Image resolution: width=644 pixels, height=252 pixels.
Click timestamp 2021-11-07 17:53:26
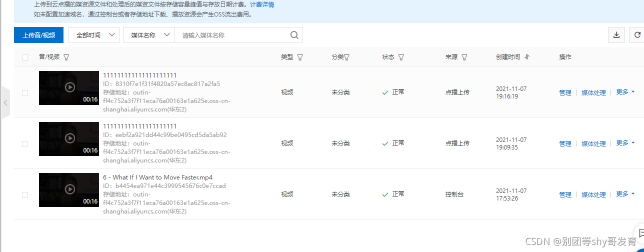click(x=511, y=194)
